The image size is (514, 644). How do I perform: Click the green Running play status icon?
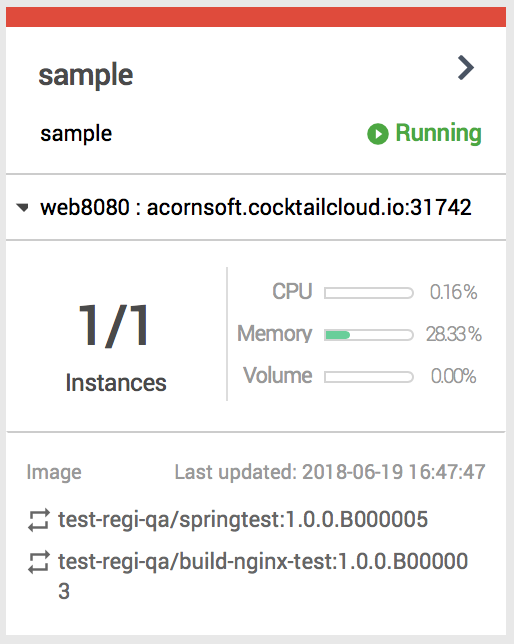(x=378, y=134)
